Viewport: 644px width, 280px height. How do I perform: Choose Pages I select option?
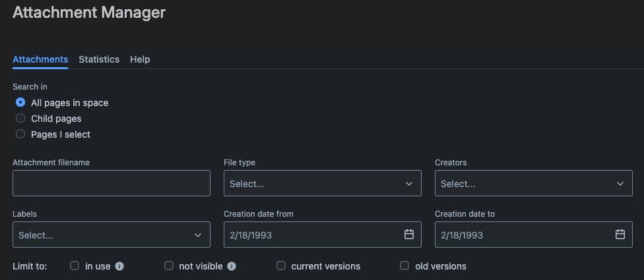(x=20, y=134)
